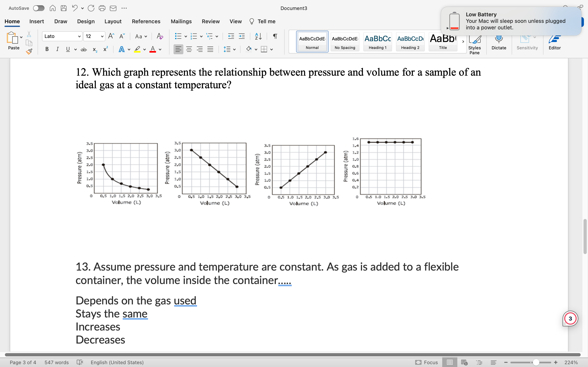This screenshot has width=588, height=367.
Task: Click the Dictate microphone icon
Action: (499, 40)
